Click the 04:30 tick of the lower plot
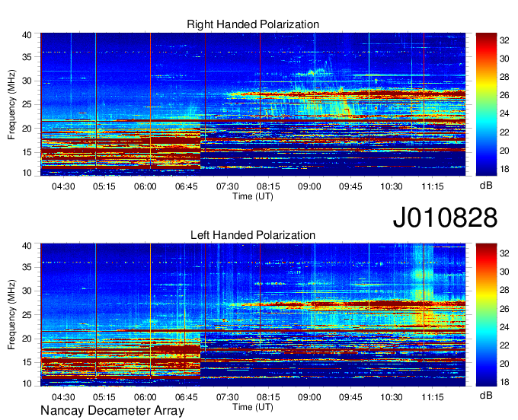 click(63, 397)
